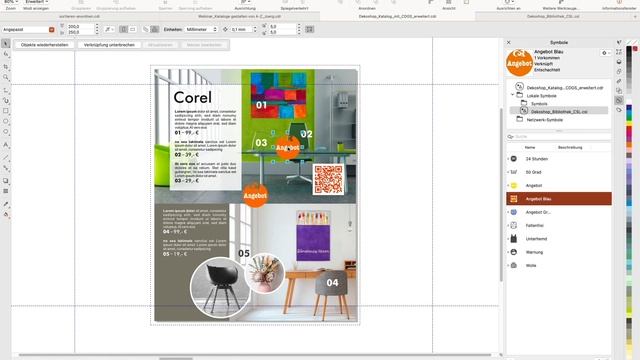Expand the 24 Stunden symbol row

508,159
